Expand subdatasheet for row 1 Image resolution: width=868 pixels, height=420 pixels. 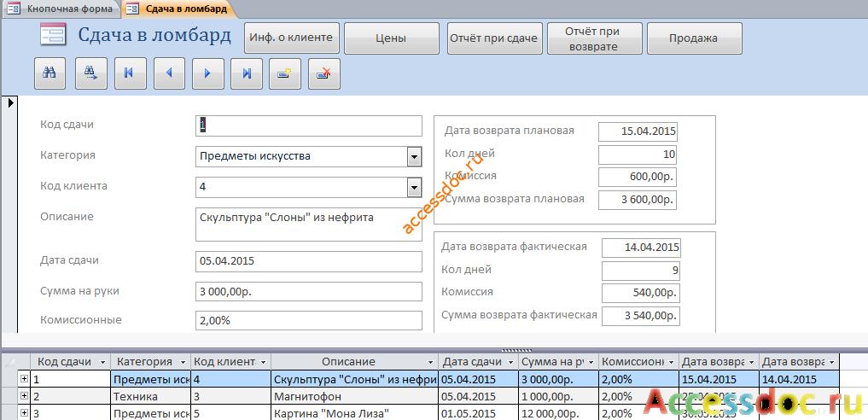(x=24, y=379)
